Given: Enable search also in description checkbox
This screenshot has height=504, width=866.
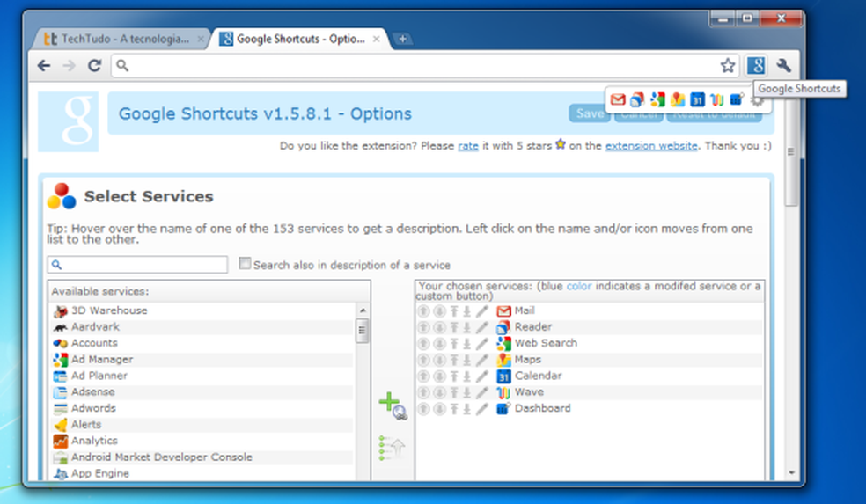Looking at the screenshot, I should [x=245, y=263].
